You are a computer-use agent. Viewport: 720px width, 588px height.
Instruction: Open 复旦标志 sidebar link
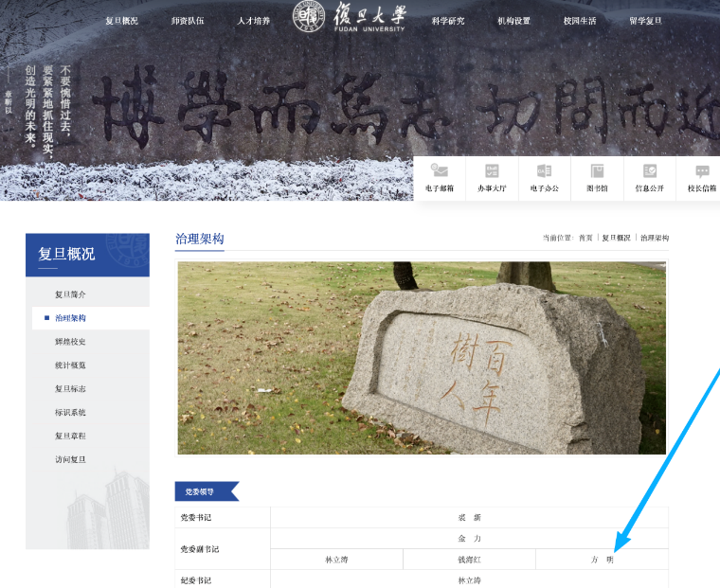pyautogui.click(x=71, y=389)
